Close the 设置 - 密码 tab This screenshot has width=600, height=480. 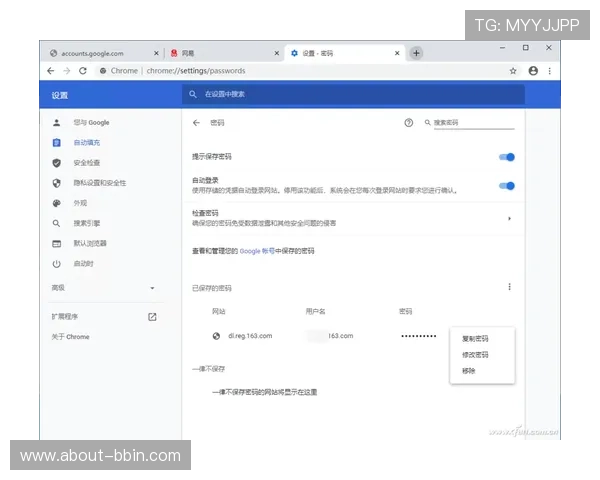point(397,53)
